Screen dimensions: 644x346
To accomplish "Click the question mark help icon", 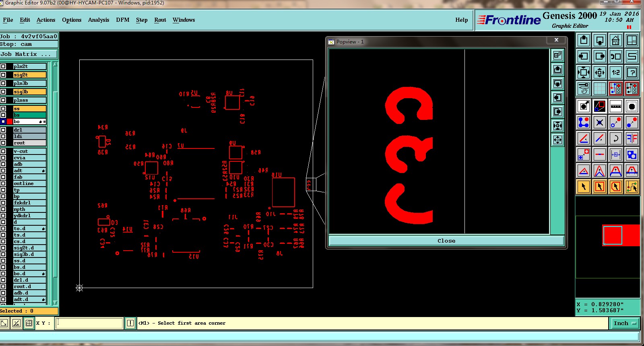I will click(x=632, y=72).
